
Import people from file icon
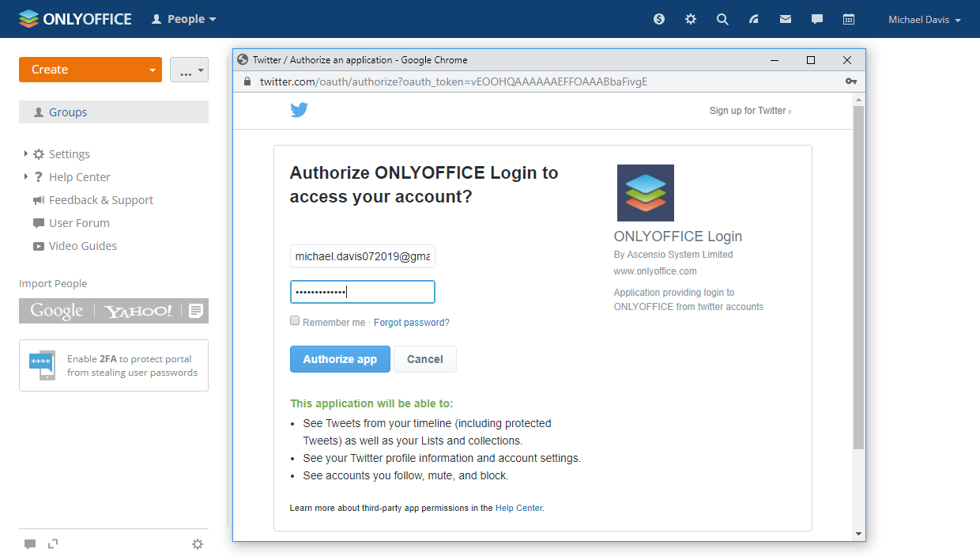click(196, 311)
